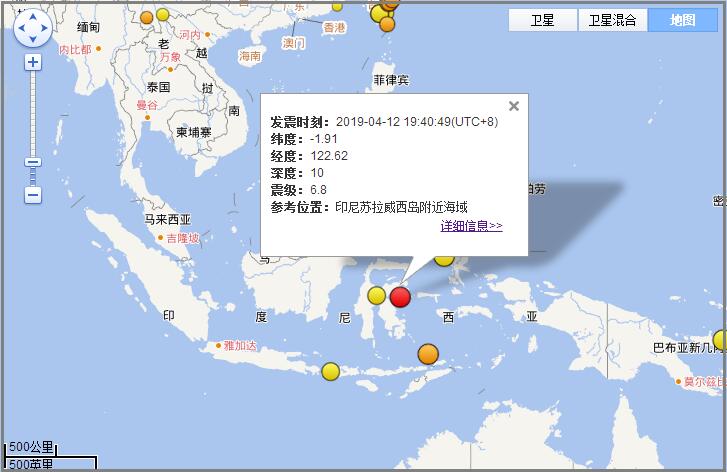The width and height of the screenshot is (727, 472).
Task: Zoom out with the minus button
Action: 33,195
